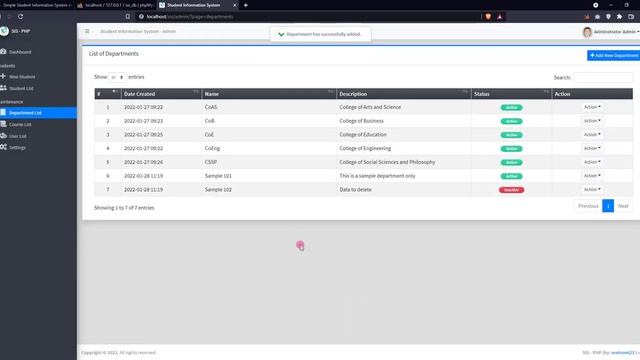Click pagination page 1 button
The height and width of the screenshot is (360, 640).
coord(608,206)
